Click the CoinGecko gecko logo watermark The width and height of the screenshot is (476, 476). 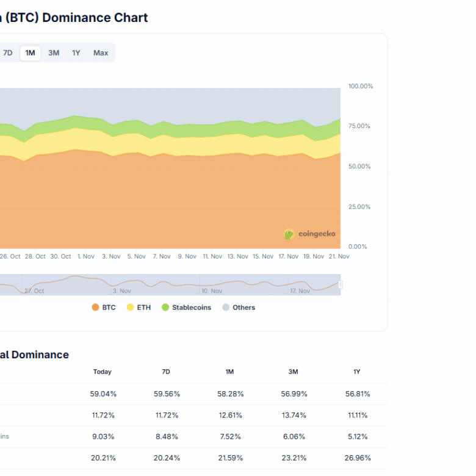click(x=289, y=234)
